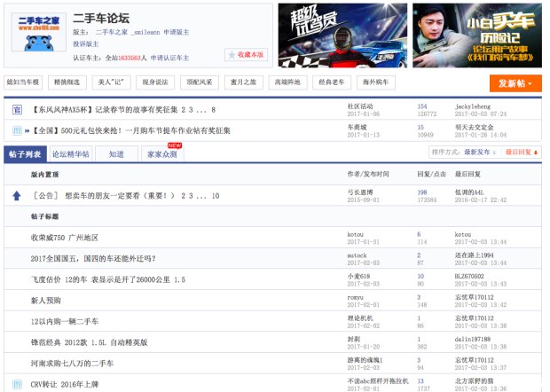Select the 海外购车 category
The height and width of the screenshot is (392, 550).
[375, 82]
